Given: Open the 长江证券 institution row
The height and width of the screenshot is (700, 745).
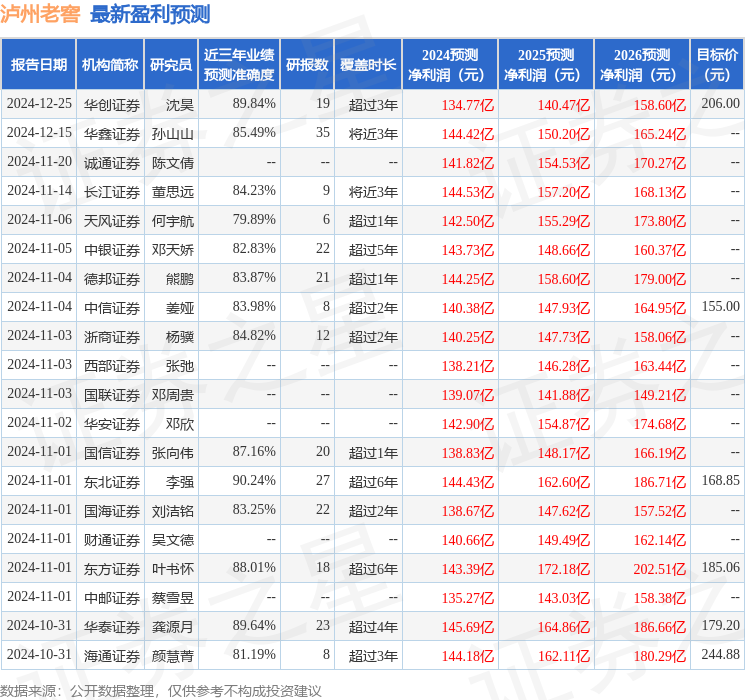Looking at the screenshot, I should (112, 191).
